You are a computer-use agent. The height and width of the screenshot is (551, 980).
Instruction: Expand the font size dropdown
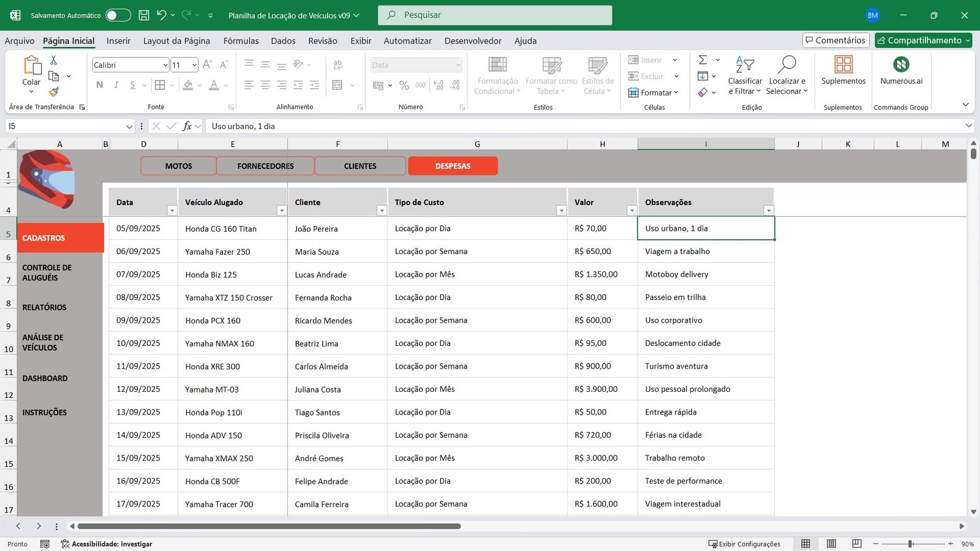point(195,65)
